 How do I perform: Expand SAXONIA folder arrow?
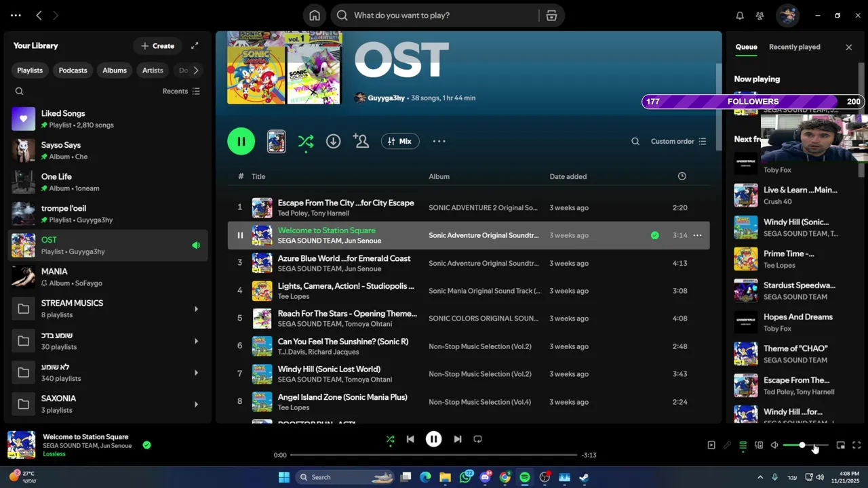(x=196, y=405)
